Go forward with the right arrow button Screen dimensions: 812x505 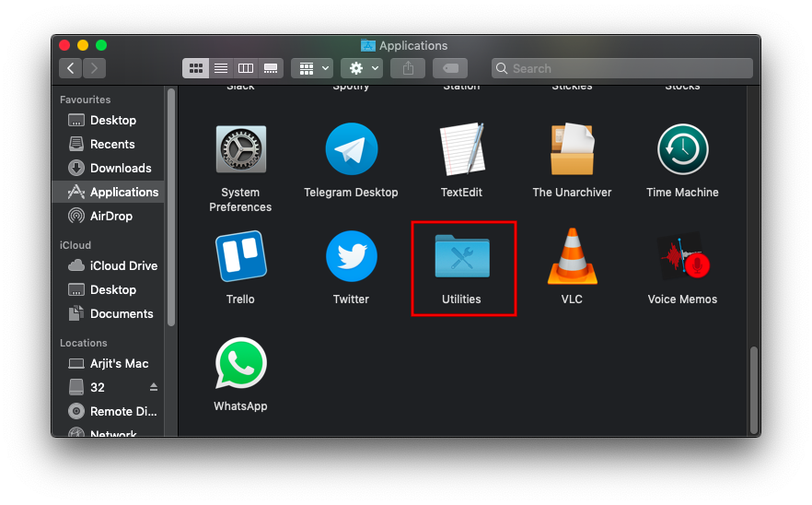[94, 68]
